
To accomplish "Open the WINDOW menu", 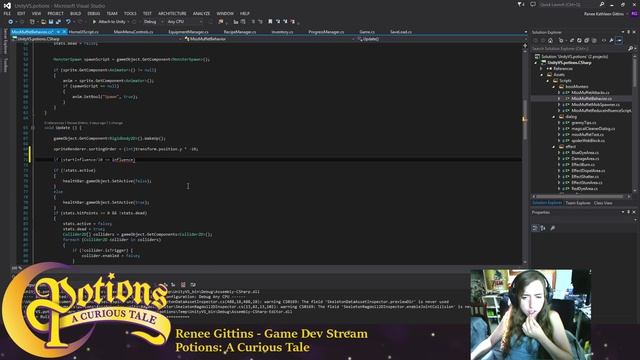I will [225, 13].
